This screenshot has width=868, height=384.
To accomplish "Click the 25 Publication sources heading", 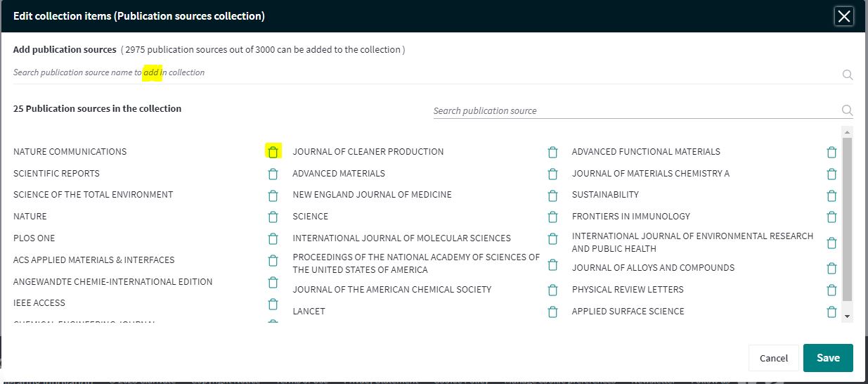I will (97, 109).
